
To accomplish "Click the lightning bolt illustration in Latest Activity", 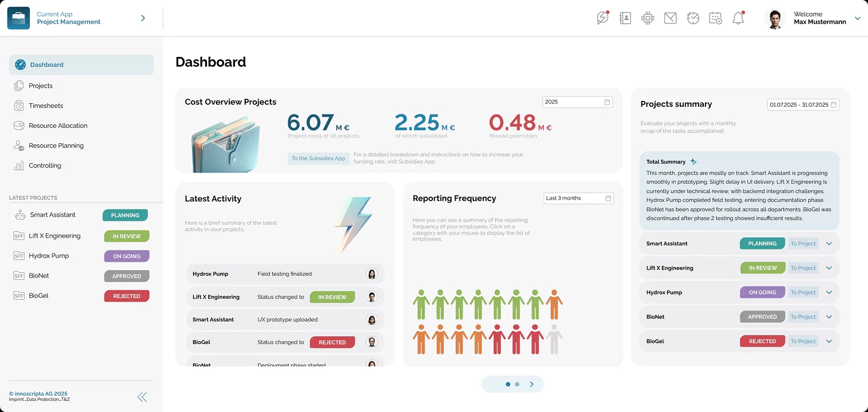I will [354, 224].
